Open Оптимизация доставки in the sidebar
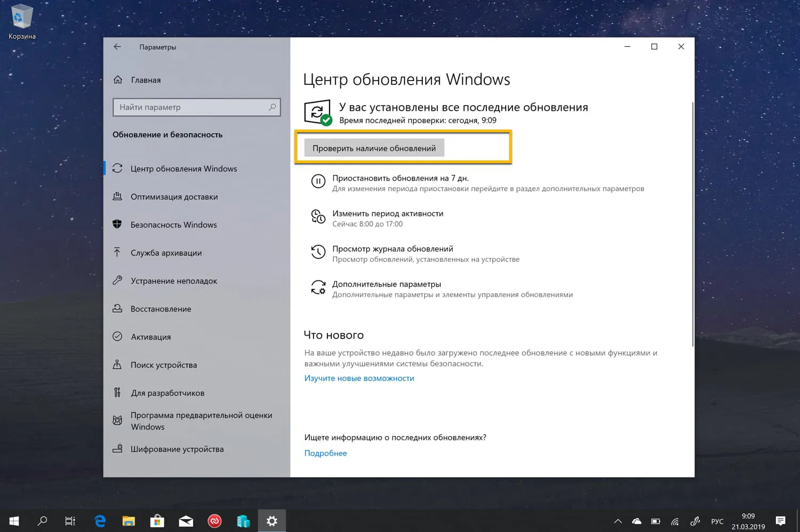This screenshot has width=800, height=532. point(174,197)
